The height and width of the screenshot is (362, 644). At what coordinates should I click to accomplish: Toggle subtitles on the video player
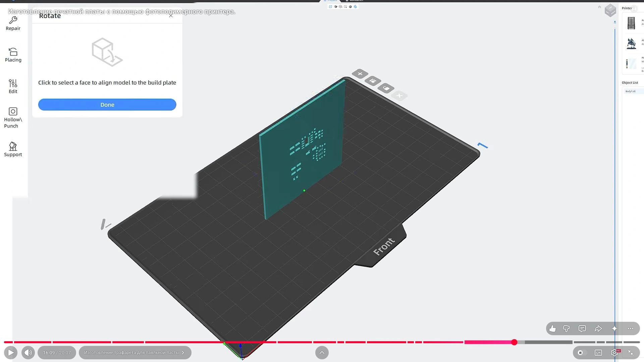point(598,353)
